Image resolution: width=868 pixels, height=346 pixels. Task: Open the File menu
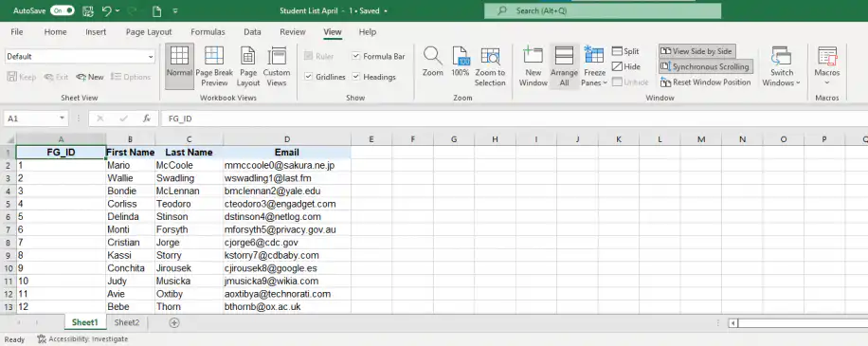pos(17,32)
